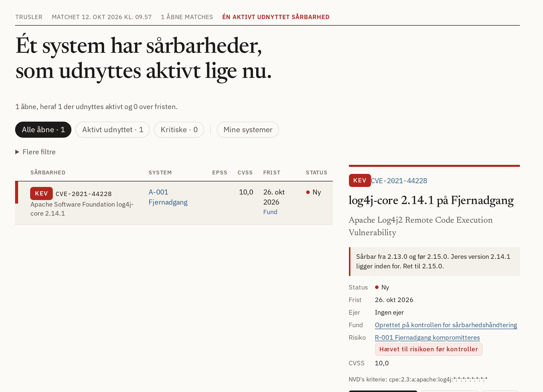Screen dimensions: 543x392
Task: Click 'Ingen ejer' owner value
Action: click(389, 312)
